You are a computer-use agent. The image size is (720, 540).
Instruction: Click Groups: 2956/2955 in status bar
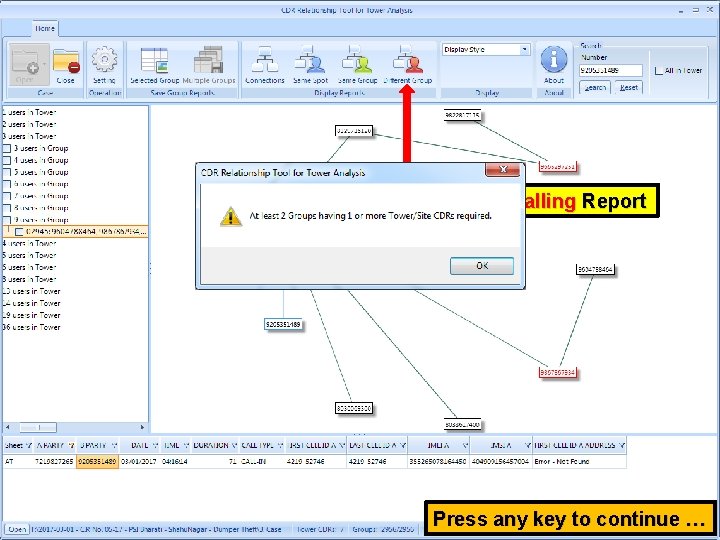point(383,529)
